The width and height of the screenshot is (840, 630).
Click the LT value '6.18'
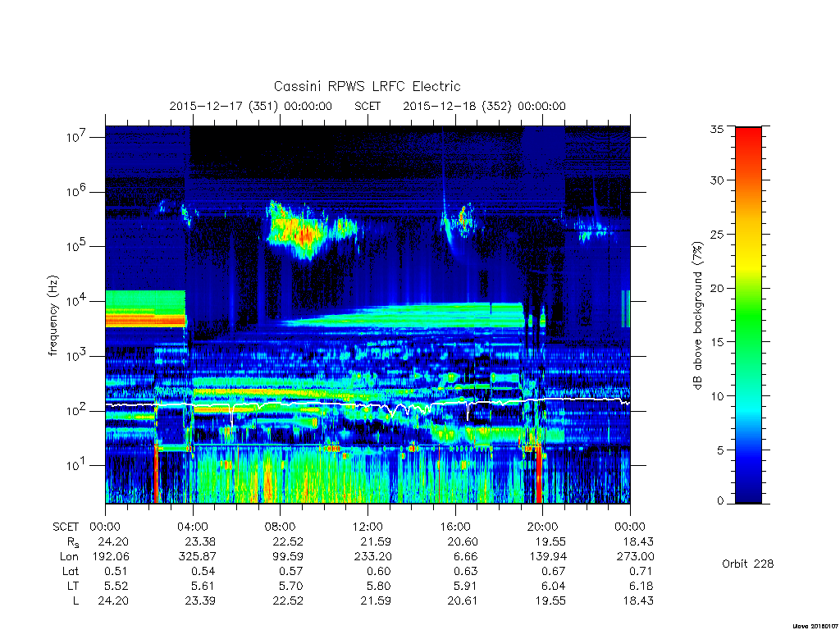(641, 586)
